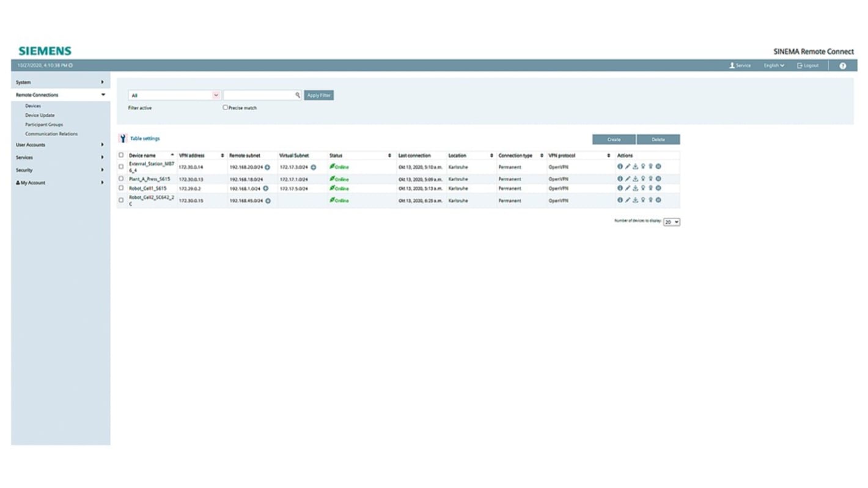Click the Service user profile icon
The image size is (868, 488).
pyautogui.click(x=732, y=65)
